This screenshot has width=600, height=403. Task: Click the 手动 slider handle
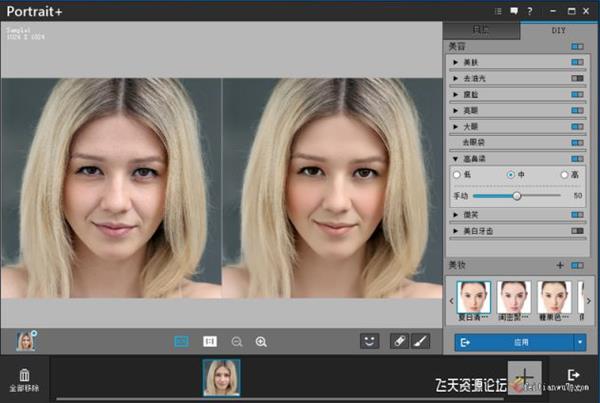click(517, 196)
